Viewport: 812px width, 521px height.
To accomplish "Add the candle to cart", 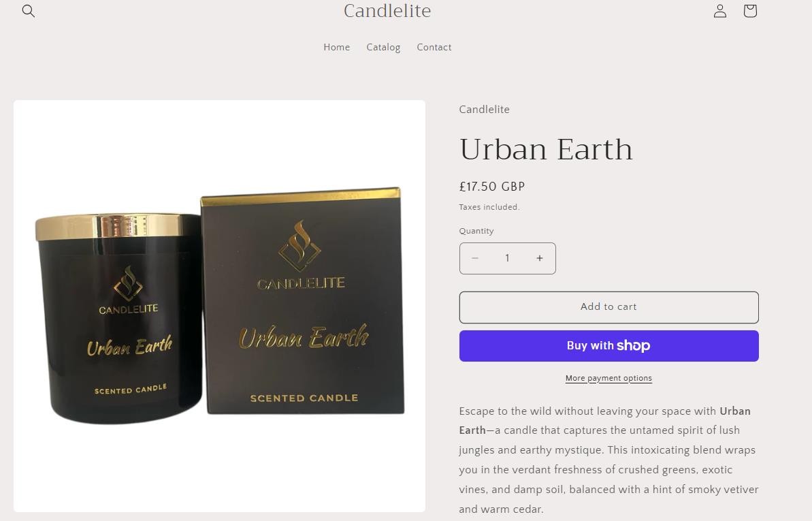I will point(609,307).
